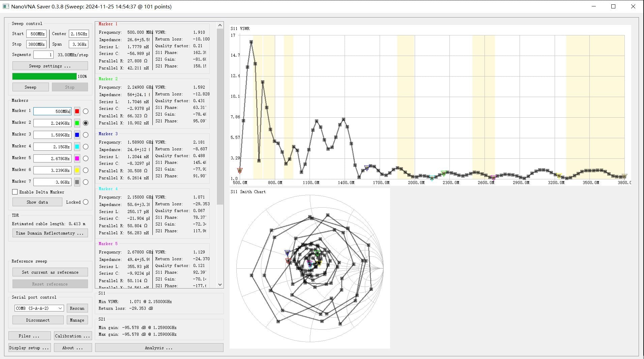Open the Manage device button

(77, 320)
